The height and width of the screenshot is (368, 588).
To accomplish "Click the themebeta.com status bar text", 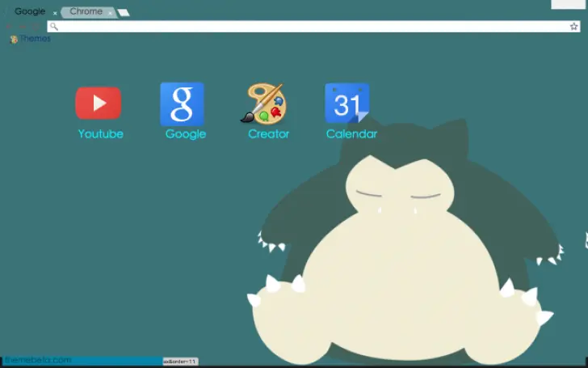I will pos(38,360).
